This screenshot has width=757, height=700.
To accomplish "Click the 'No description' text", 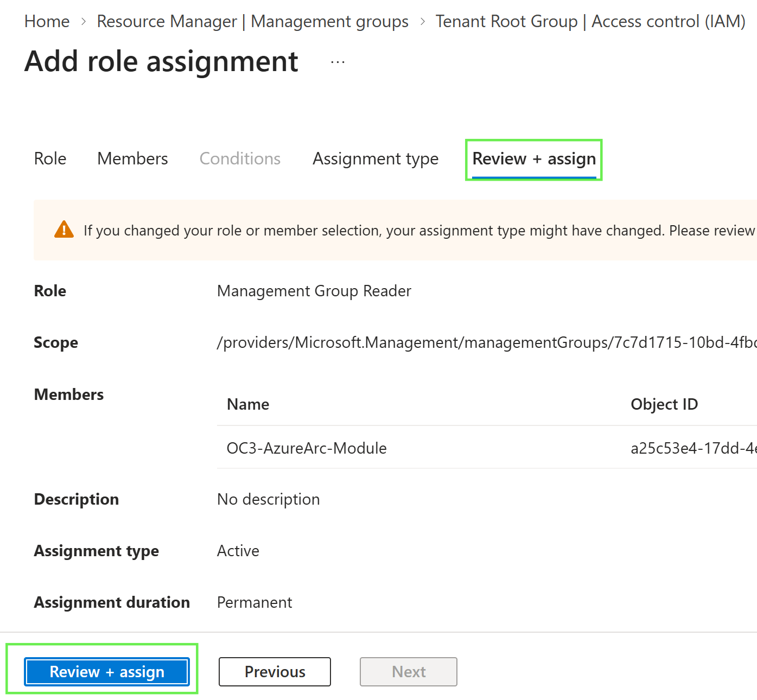I will pos(269,499).
